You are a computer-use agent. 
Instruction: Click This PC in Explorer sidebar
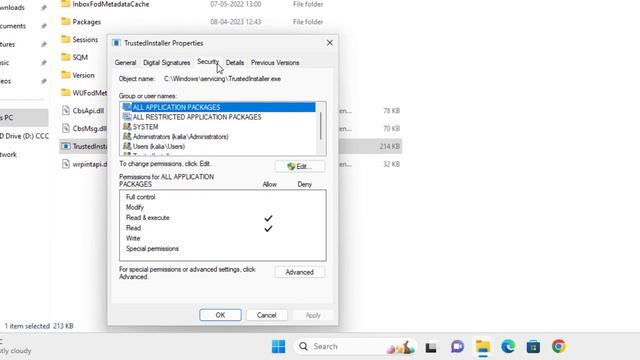(24, 118)
